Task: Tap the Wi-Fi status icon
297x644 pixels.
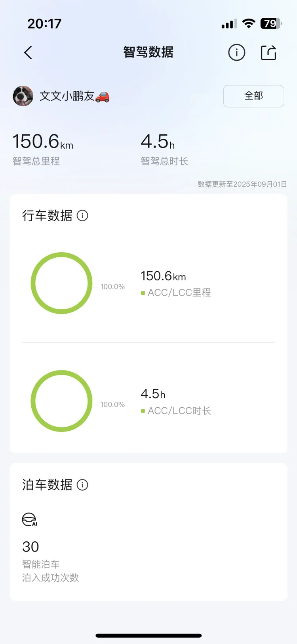Action: pos(249,24)
